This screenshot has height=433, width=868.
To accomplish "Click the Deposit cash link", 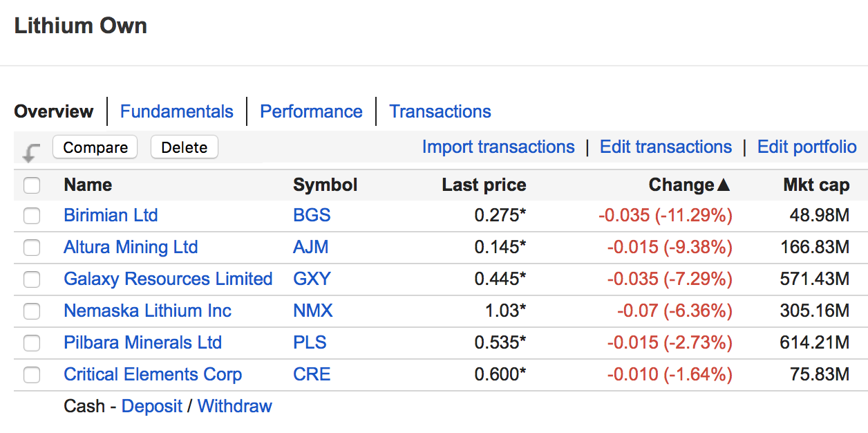I will pos(152,406).
